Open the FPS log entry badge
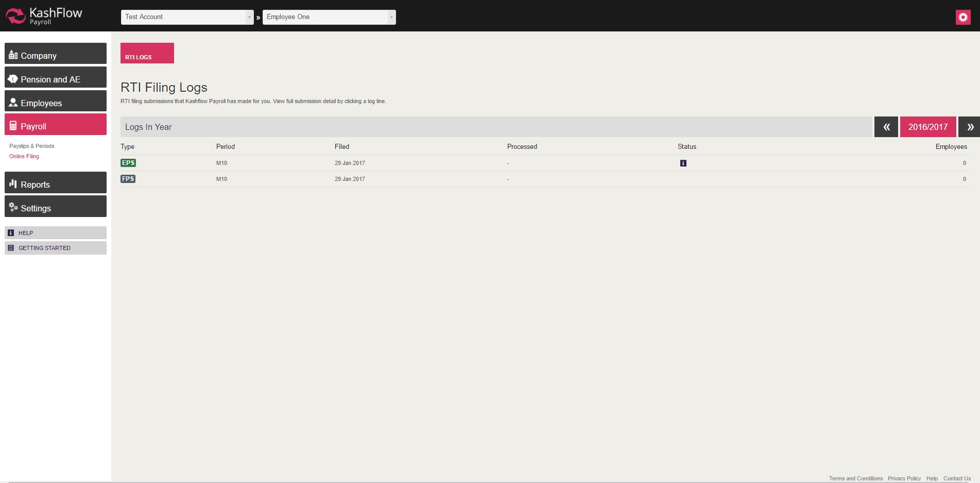Screen dimensions: 980x483 tap(128, 179)
